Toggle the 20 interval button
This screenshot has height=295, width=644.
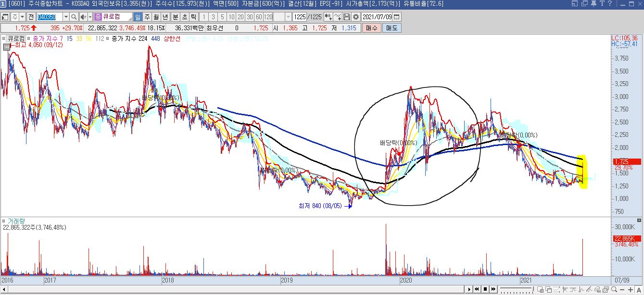(240, 17)
